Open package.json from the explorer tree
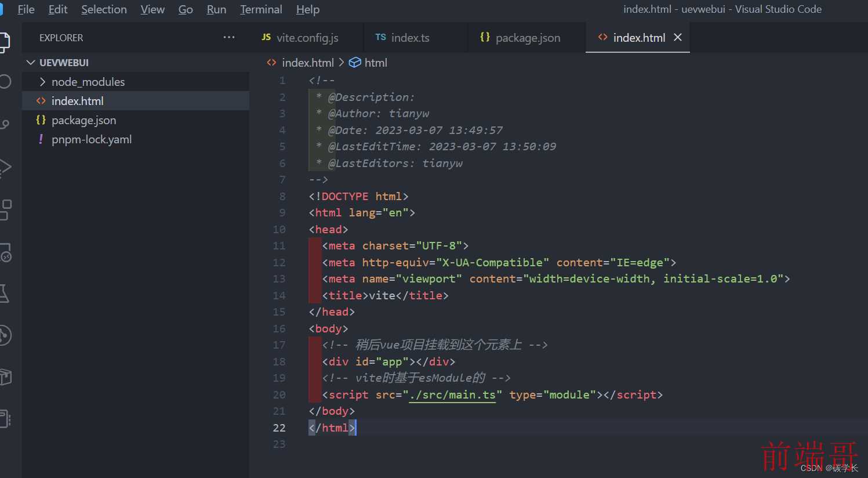The height and width of the screenshot is (478, 868). click(x=136, y=120)
